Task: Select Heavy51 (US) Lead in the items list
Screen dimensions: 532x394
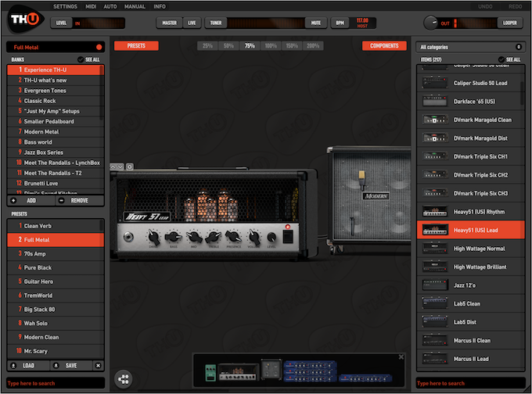Action: point(471,230)
